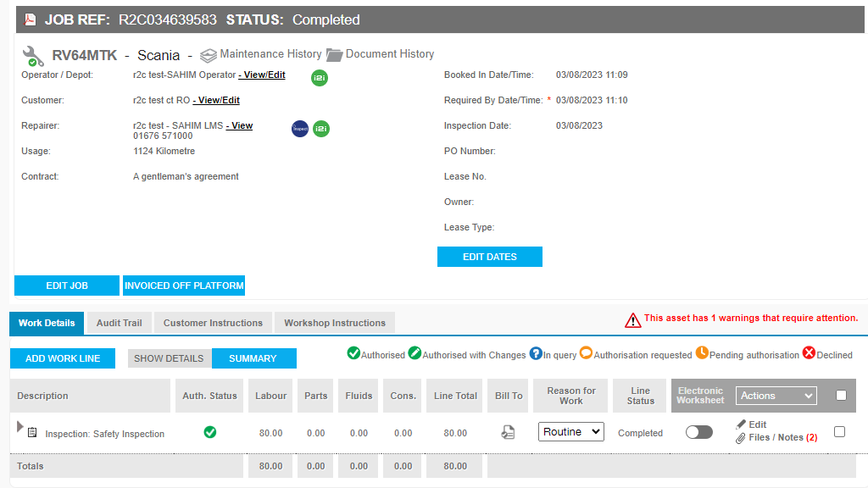This screenshot has height=488, width=868.
Task: Open the Routine reason for work dropdown
Action: [x=571, y=431]
